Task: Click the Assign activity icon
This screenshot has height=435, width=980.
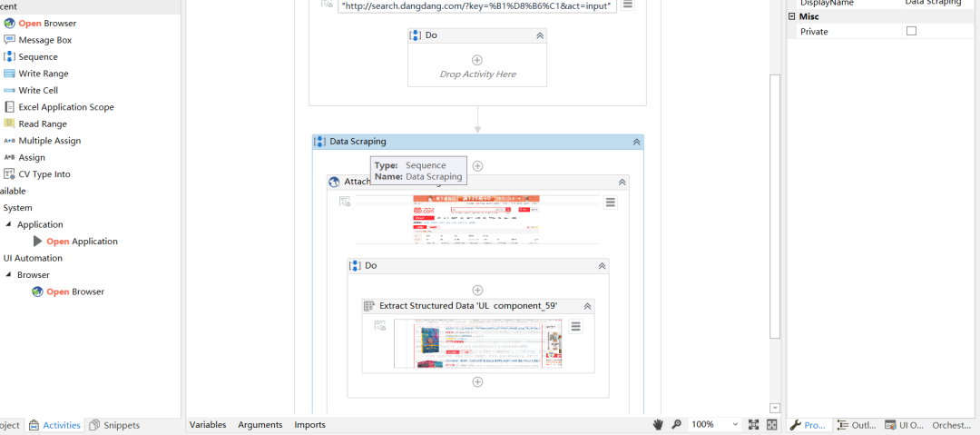Action: click(9, 158)
